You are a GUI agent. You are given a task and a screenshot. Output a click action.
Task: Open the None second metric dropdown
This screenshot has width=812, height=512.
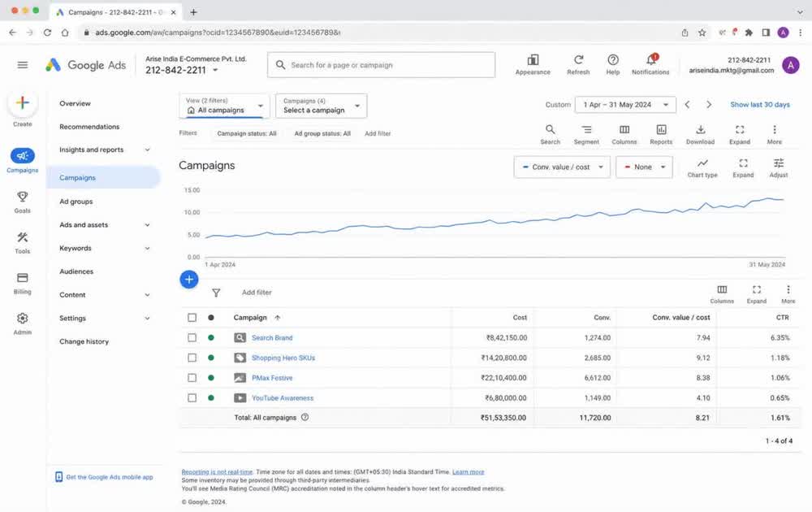tap(644, 167)
